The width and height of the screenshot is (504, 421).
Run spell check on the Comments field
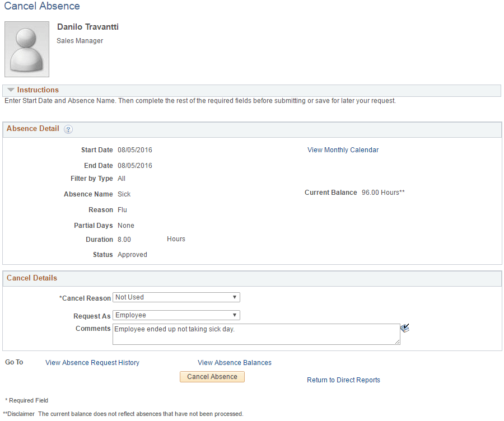(405, 328)
